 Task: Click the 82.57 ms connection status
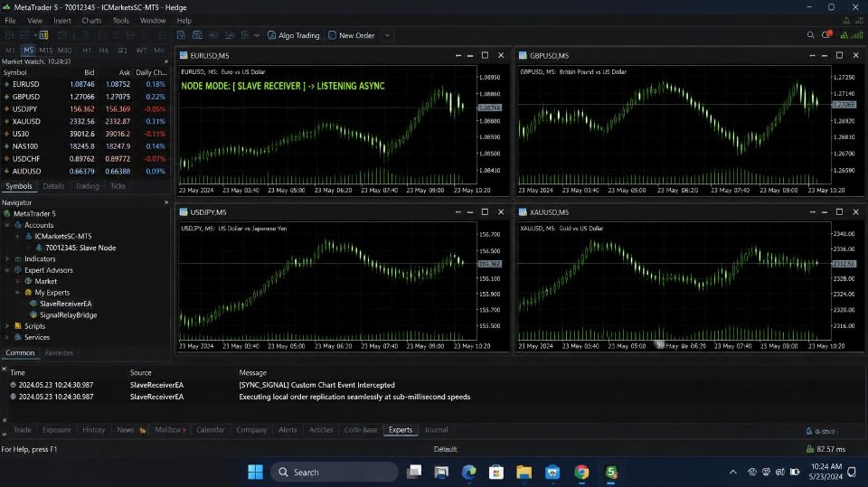point(826,449)
